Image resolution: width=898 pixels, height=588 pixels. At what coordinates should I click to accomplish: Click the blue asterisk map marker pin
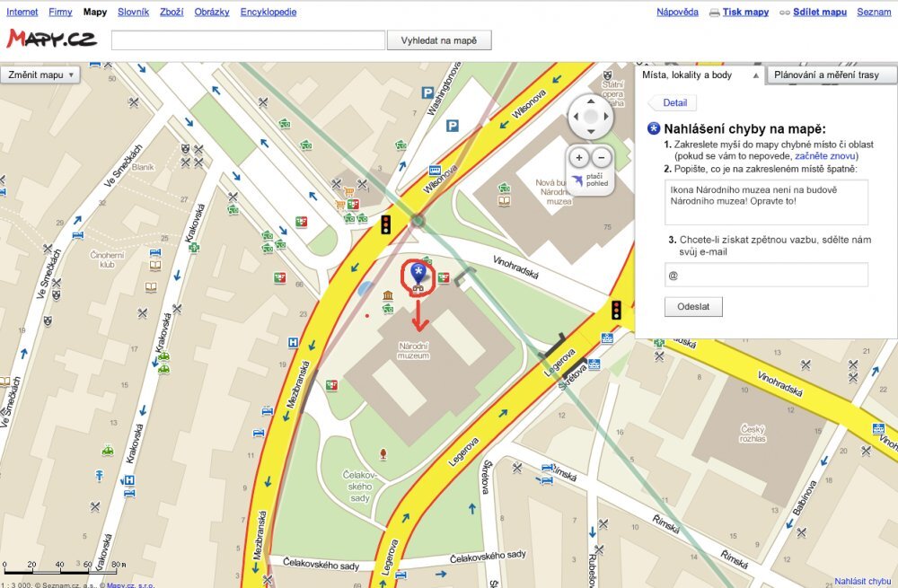tap(418, 275)
